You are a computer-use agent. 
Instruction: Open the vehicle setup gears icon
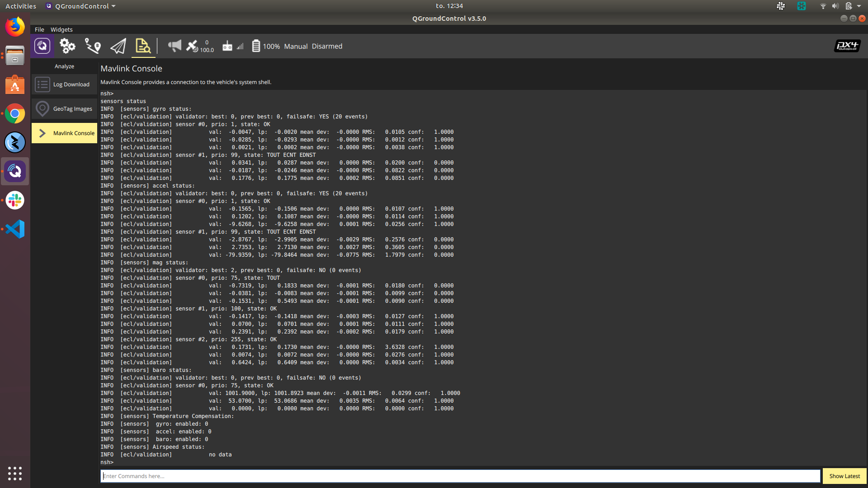tap(67, 46)
